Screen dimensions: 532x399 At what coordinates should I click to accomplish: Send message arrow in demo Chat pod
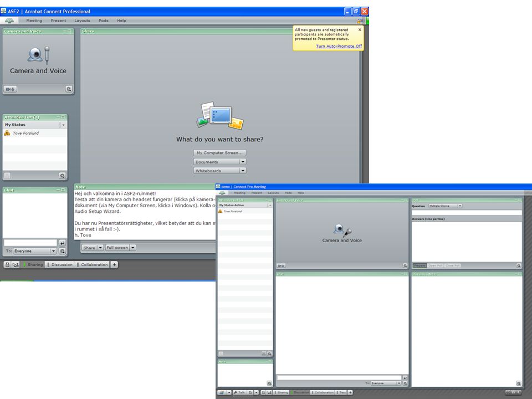(405, 377)
